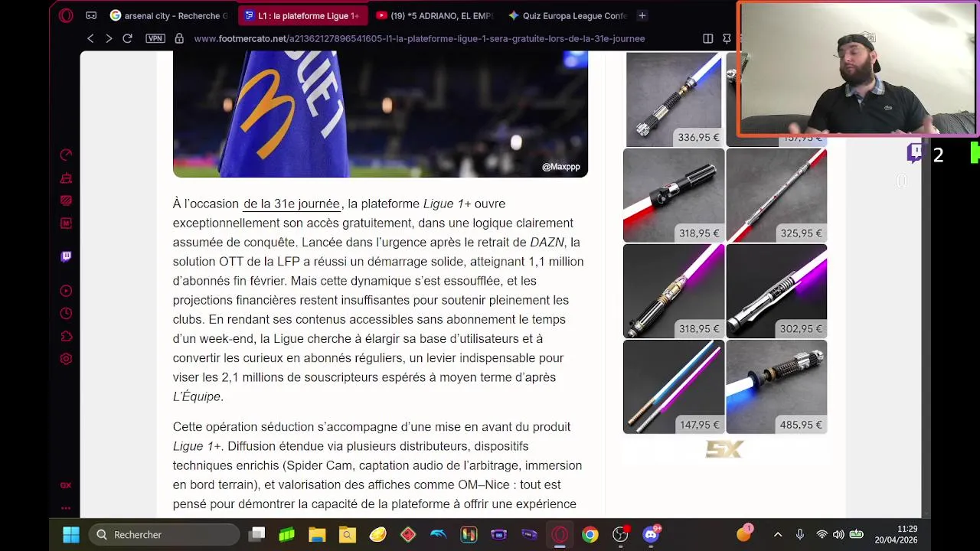Viewport: 980px width, 551px height.
Task: Open OBS Studio from the taskbar
Action: (x=620, y=534)
